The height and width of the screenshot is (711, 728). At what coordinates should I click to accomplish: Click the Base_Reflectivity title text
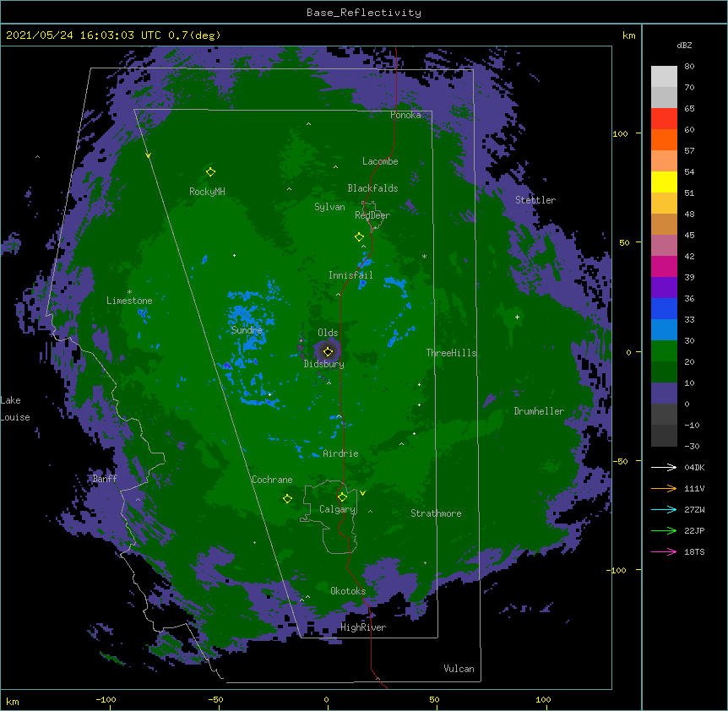point(364,13)
